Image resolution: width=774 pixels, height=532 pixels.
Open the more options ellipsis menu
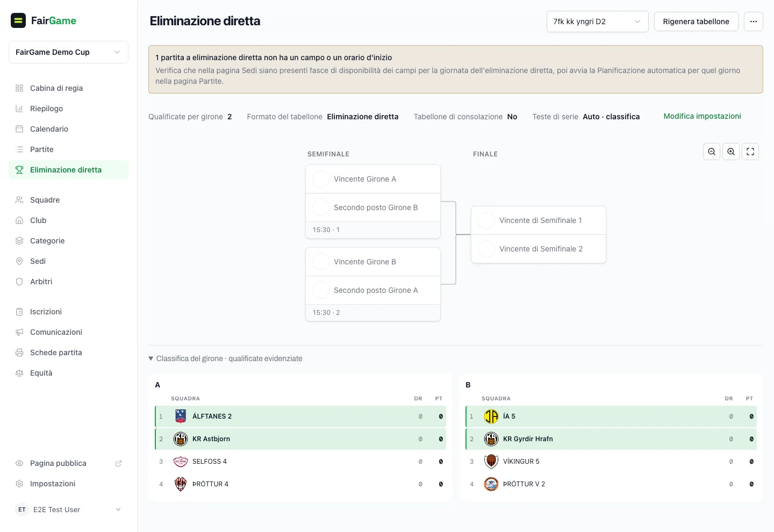tap(754, 21)
